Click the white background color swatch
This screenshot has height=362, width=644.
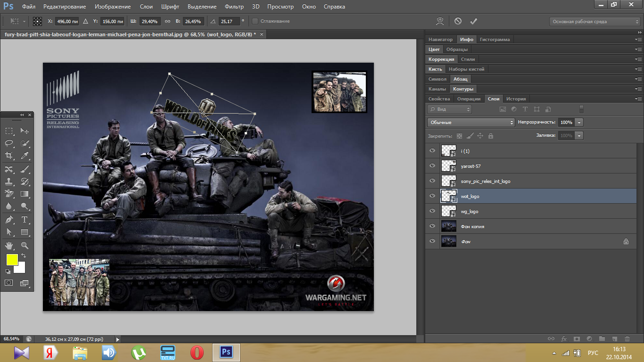(x=21, y=268)
